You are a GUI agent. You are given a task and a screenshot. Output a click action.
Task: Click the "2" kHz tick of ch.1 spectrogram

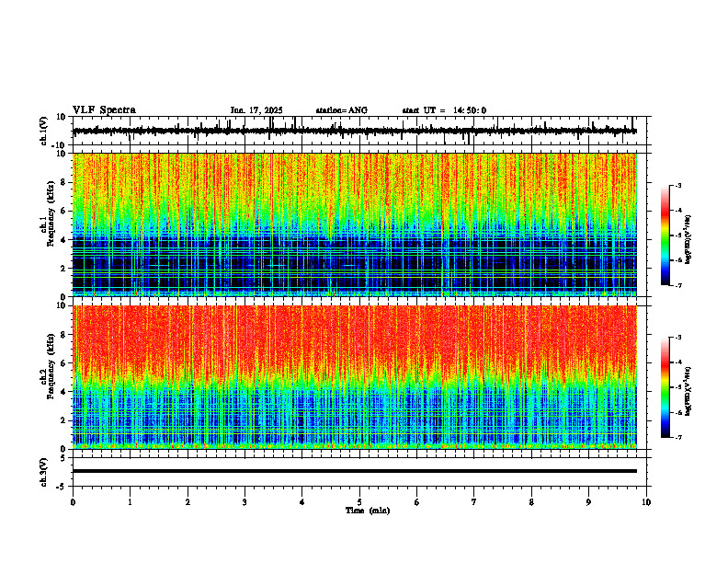(x=64, y=268)
